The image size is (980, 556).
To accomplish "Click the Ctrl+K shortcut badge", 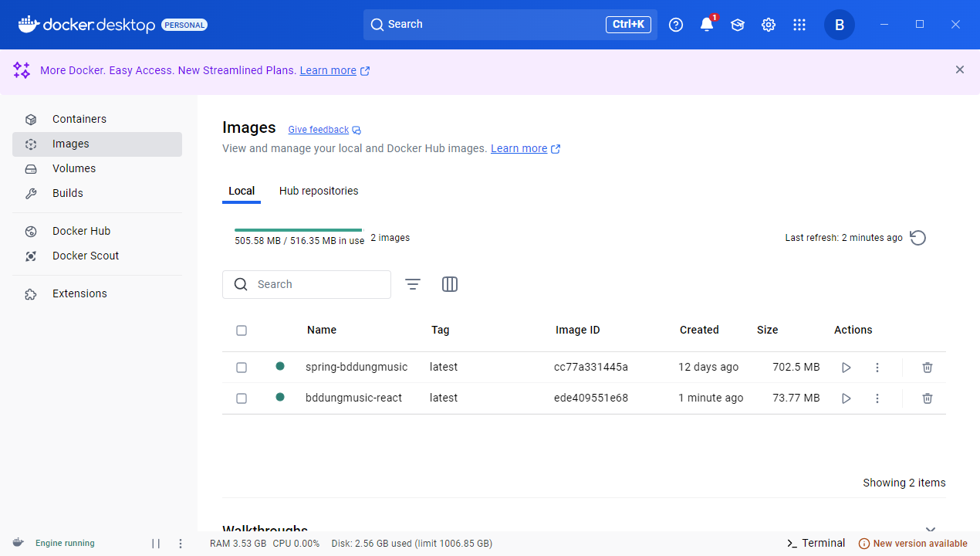I will (x=628, y=25).
